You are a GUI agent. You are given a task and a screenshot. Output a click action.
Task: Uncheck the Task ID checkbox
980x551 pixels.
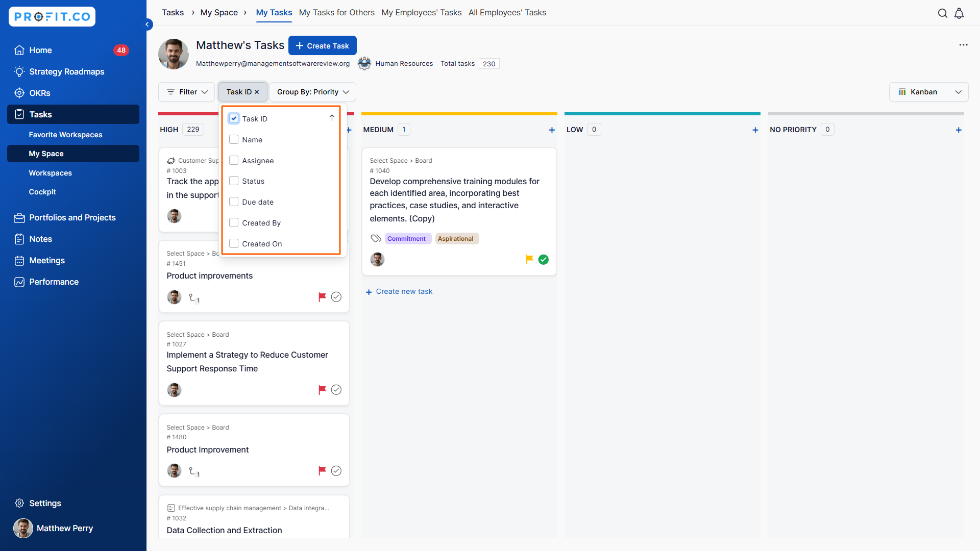coord(234,118)
